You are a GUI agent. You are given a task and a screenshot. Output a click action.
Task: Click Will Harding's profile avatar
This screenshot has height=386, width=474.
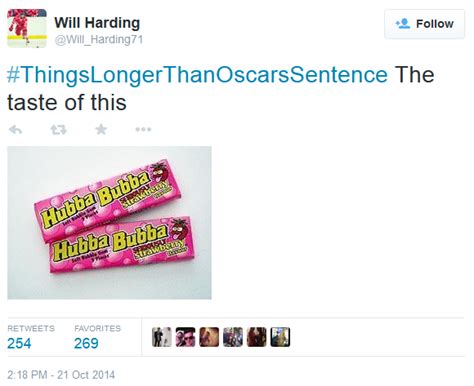[x=27, y=28]
